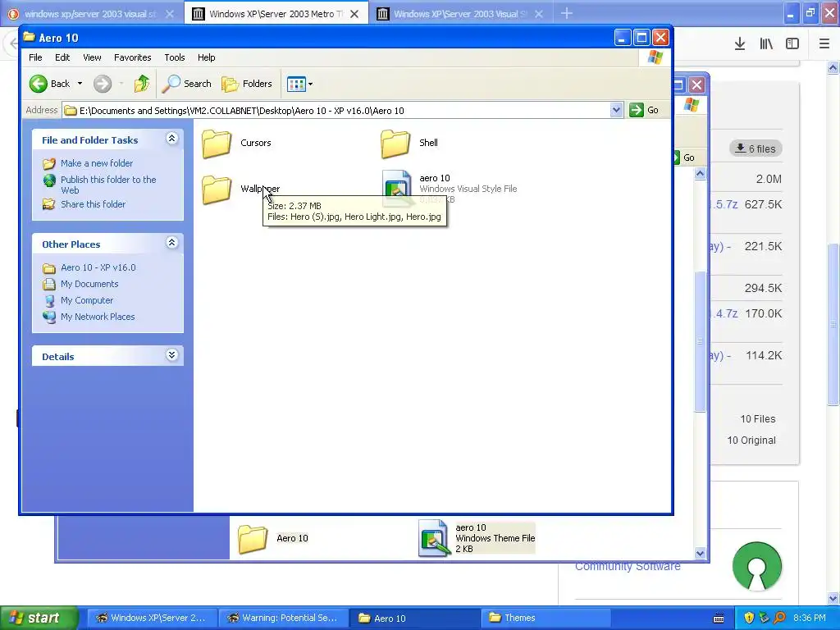Click the up scroll arrow in Themes window

pos(701,174)
